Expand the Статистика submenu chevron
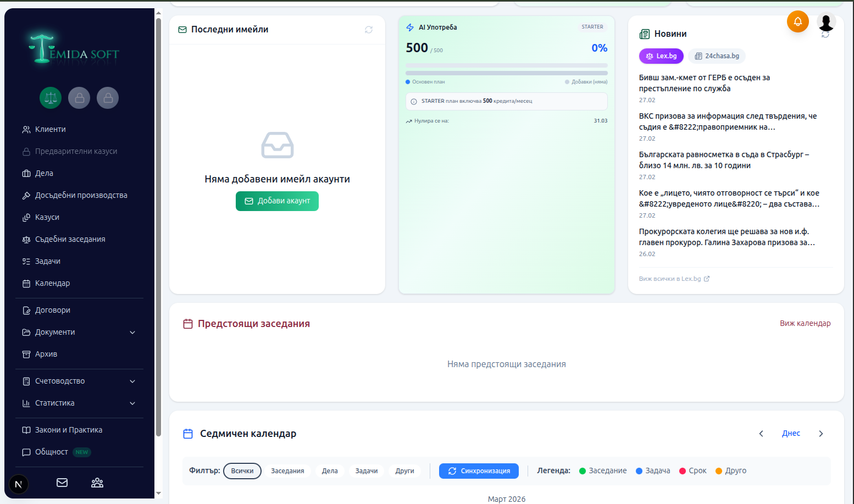 coord(132,403)
